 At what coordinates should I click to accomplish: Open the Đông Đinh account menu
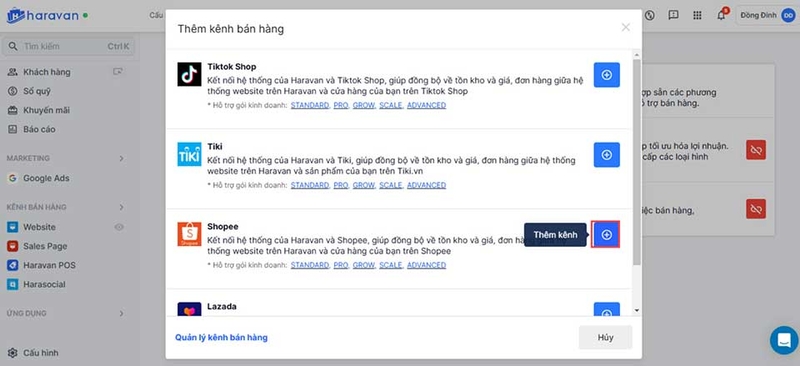pos(766,15)
